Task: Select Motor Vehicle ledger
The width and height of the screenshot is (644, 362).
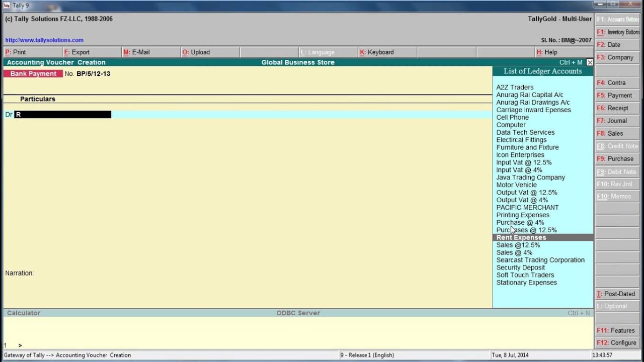Action: (x=516, y=185)
